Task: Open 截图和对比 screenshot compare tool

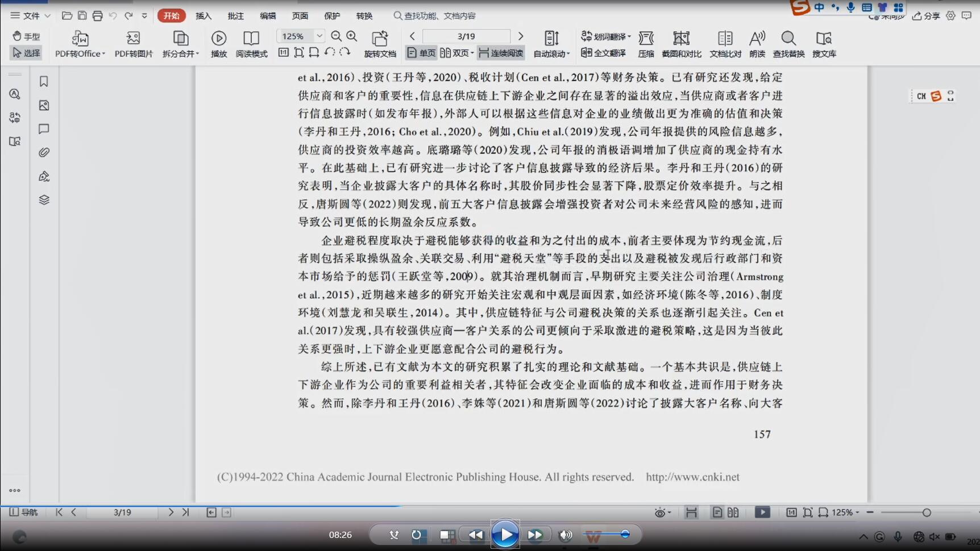Action: click(x=682, y=44)
